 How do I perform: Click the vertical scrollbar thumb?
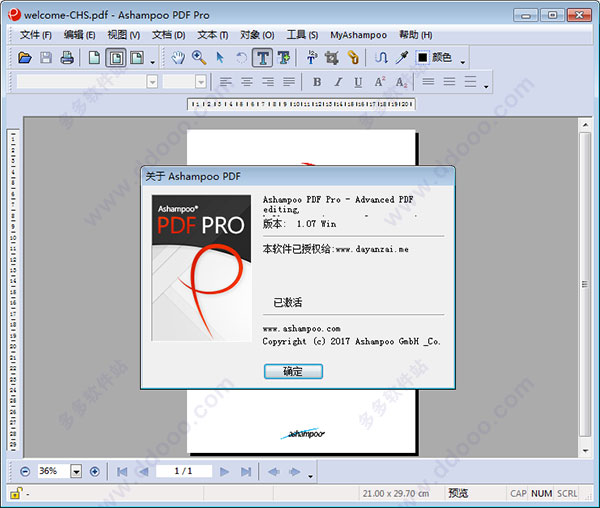[x=585, y=284]
